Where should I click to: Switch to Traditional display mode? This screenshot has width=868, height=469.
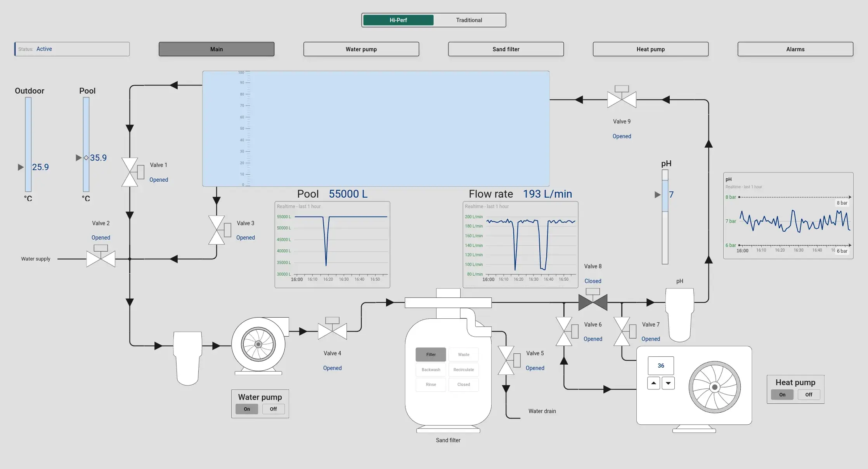469,20
